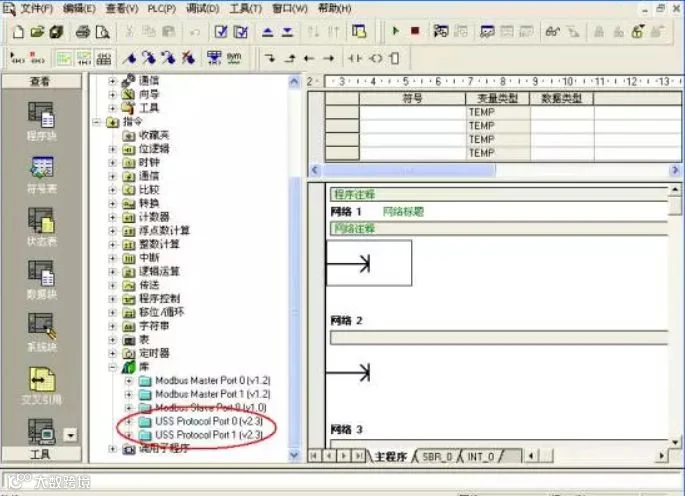This screenshot has width=685, height=496.
Task: Select the 字符串 tree item
Action: click(154, 326)
